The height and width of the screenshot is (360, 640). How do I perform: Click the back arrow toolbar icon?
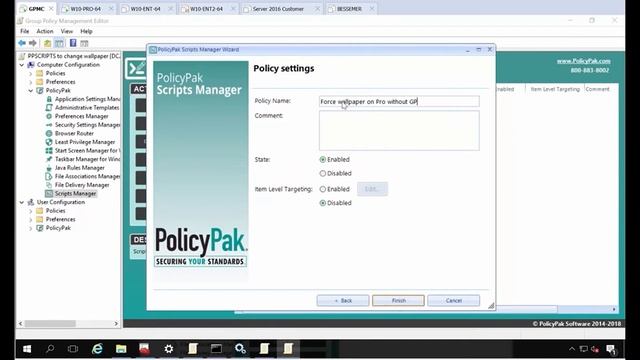pyautogui.click(x=22, y=43)
